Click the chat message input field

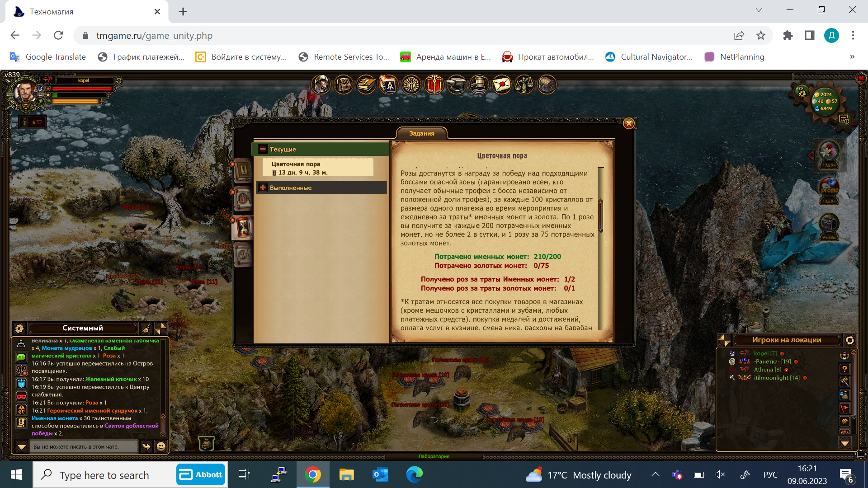click(84, 446)
